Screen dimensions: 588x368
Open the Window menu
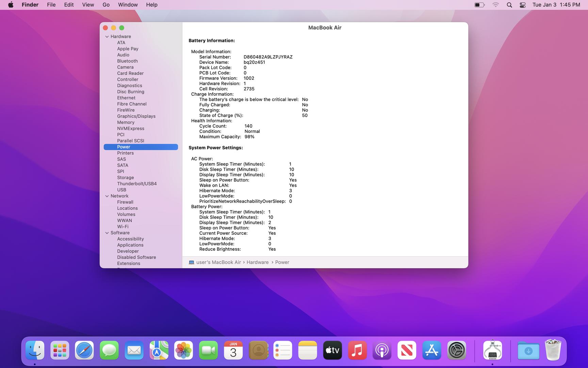(128, 5)
